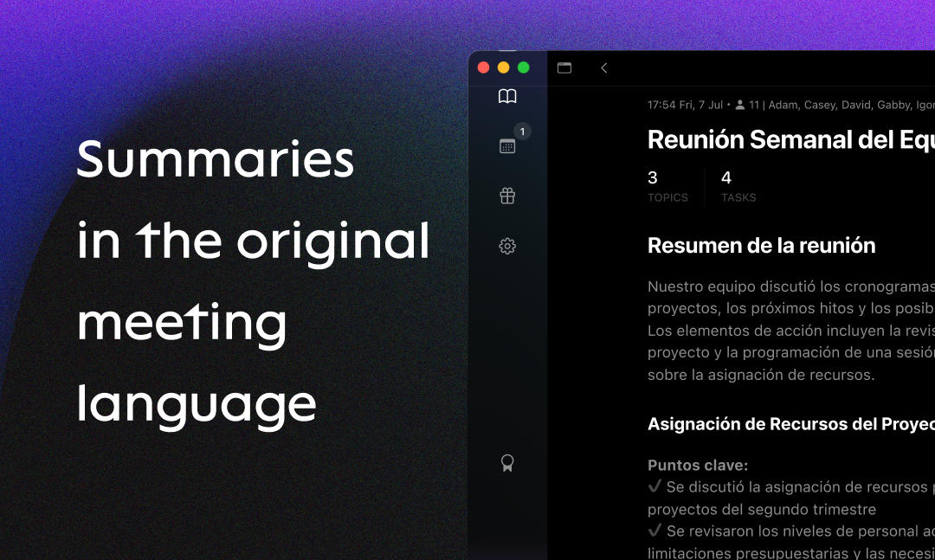The width and height of the screenshot is (935, 560).
Task: Click the timestamp 17:54 Fri, 7 Jul
Action: click(685, 105)
